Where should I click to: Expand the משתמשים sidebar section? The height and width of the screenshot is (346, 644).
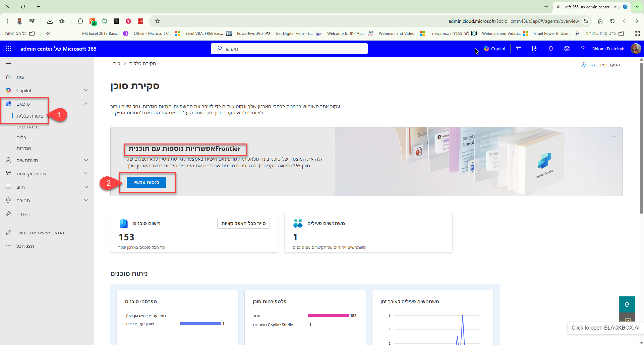click(86, 160)
